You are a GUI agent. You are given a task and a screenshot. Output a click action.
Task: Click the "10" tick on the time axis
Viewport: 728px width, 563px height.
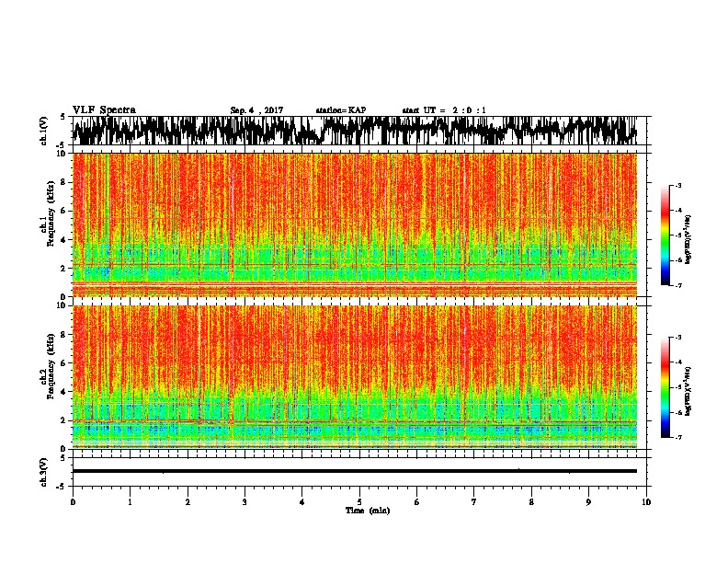click(x=646, y=502)
